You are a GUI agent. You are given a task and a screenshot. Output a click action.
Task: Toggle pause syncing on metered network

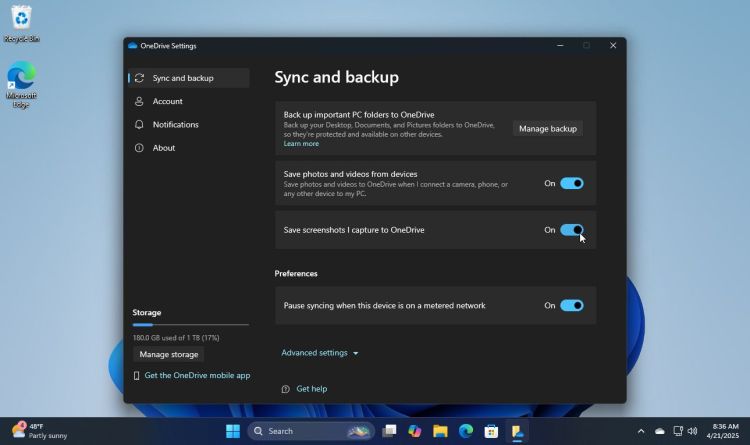pyautogui.click(x=571, y=306)
